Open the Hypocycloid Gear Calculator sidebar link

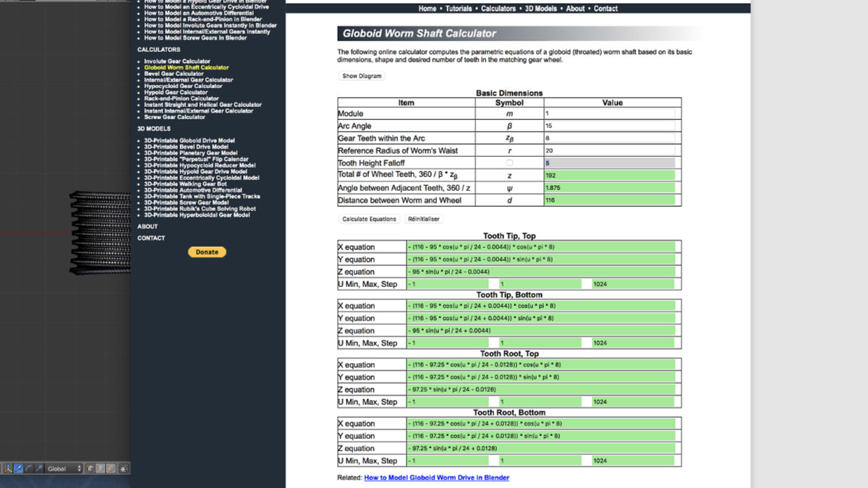pos(183,86)
